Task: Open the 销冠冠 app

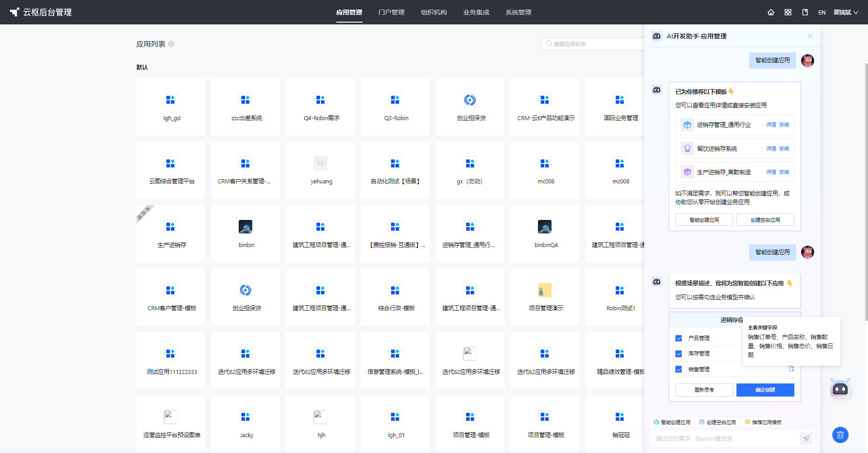Action: coord(615,424)
